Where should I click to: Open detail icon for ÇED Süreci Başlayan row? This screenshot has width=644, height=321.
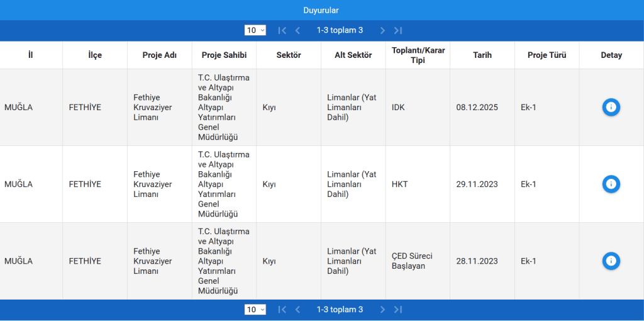(611, 261)
